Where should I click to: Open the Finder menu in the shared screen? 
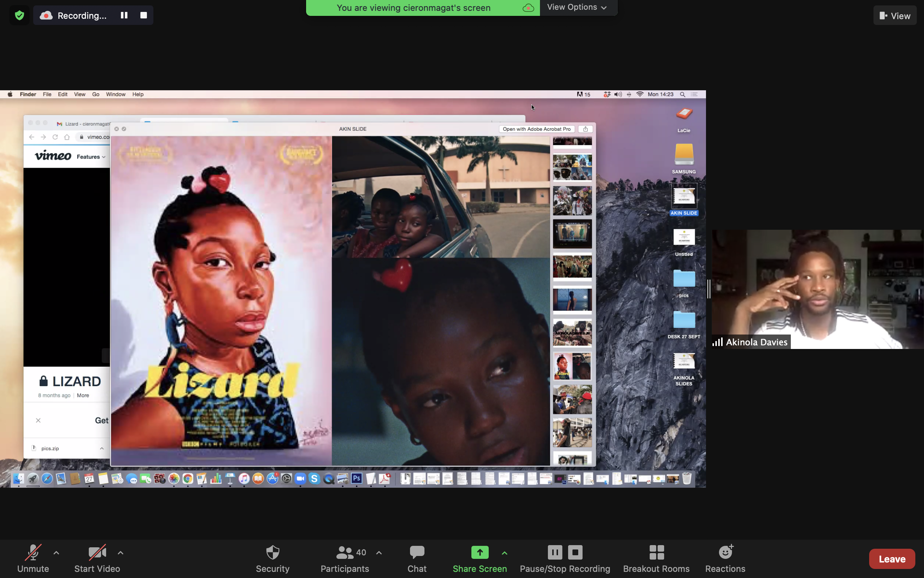click(x=28, y=94)
